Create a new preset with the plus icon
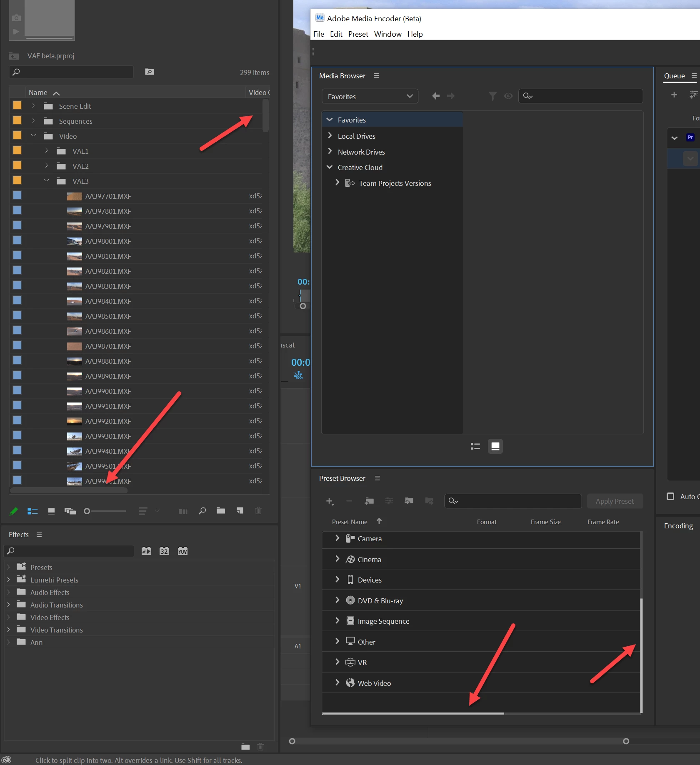The image size is (700, 765). point(330,501)
